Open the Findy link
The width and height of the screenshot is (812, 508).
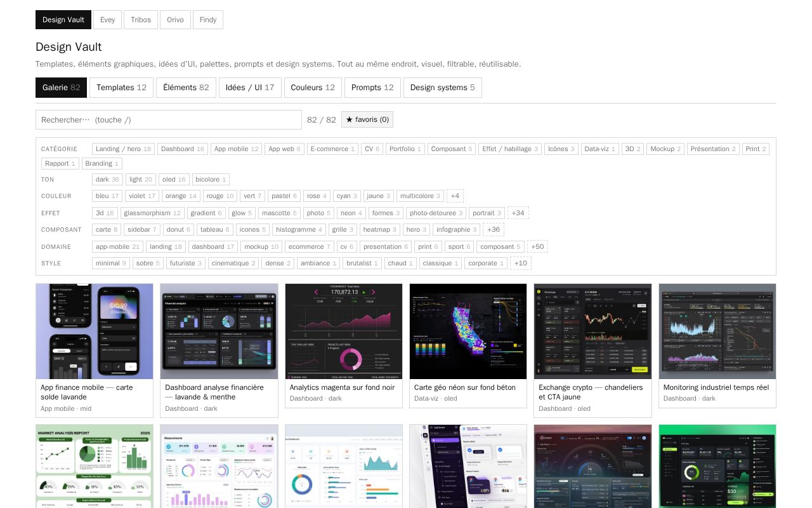208,20
